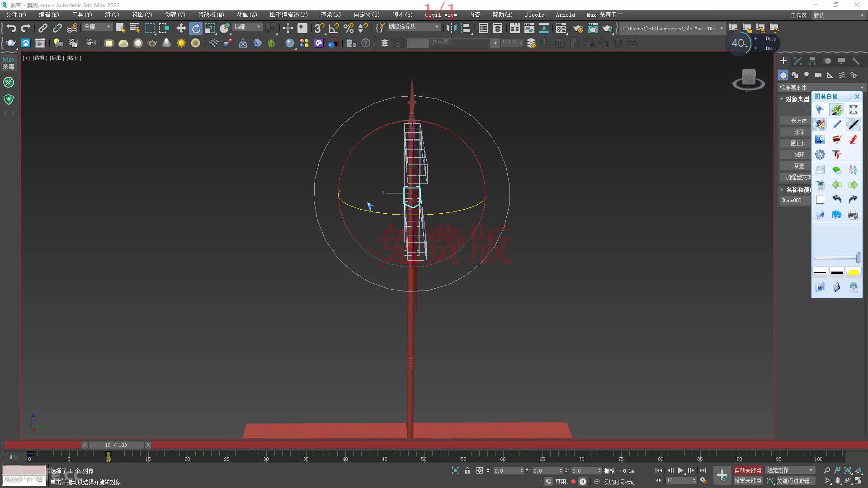Click the Undo arrow icon
This screenshot has width=868, height=488.
point(11,28)
